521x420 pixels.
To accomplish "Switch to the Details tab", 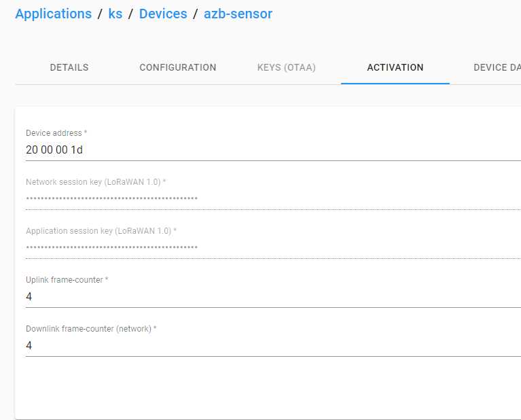I will click(69, 67).
